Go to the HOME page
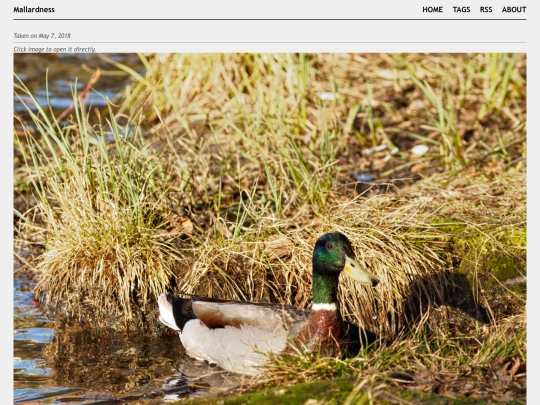The image size is (540, 405). pos(432,10)
